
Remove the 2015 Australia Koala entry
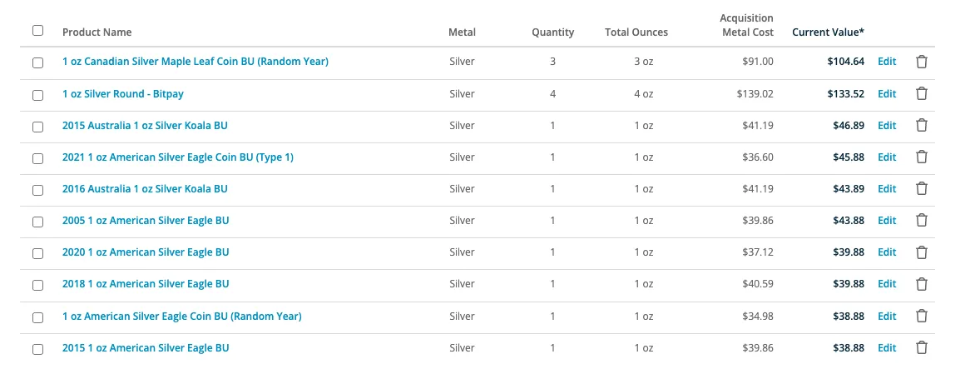921,126
